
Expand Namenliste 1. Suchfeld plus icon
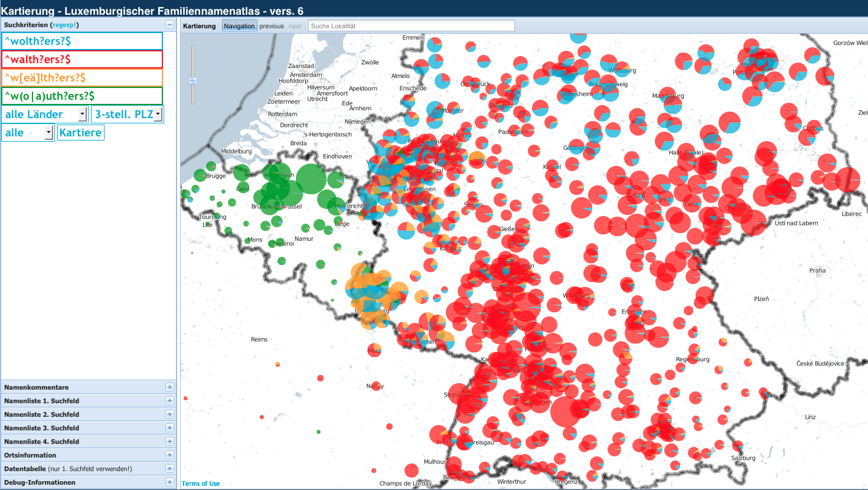coord(169,401)
